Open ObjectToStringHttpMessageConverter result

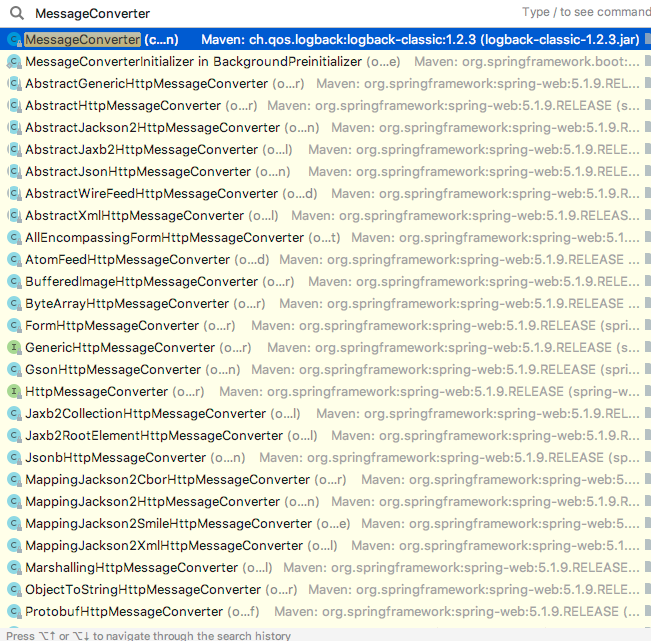[x=326, y=590]
